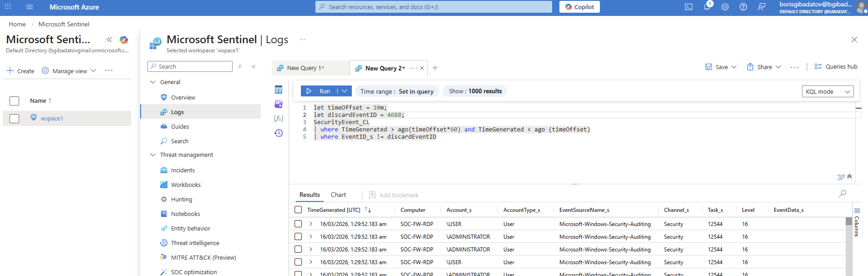Open Azure Cloud Shell icon
The width and height of the screenshot is (868, 276).
click(x=689, y=7)
